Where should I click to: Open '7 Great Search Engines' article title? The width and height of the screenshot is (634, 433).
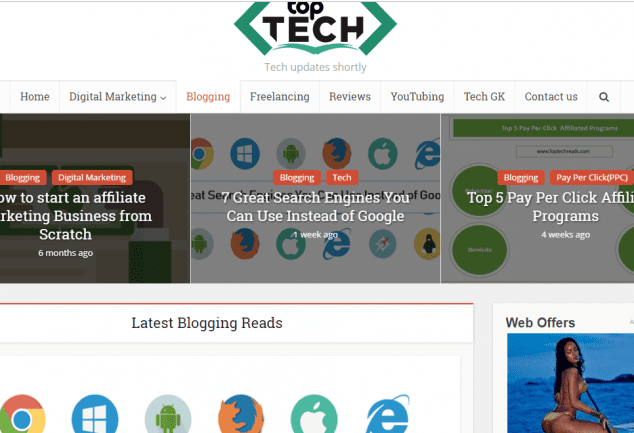click(x=315, y=207)
